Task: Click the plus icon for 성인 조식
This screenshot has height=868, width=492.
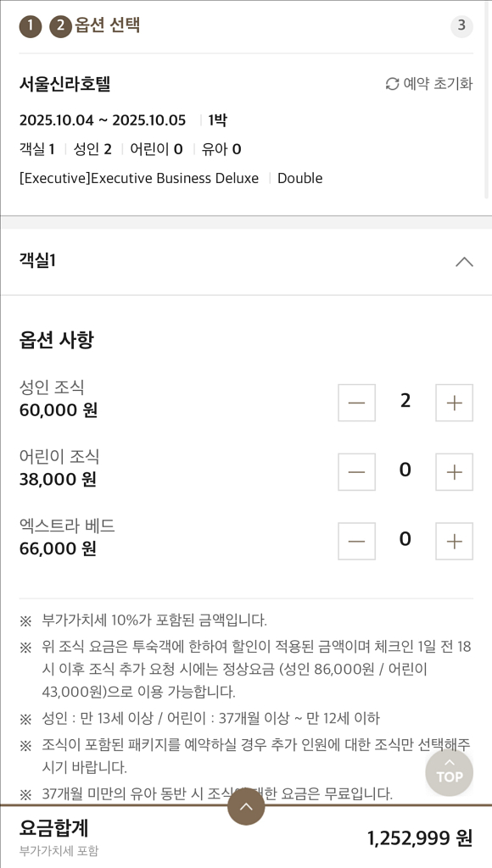Action: click(454, 403)
